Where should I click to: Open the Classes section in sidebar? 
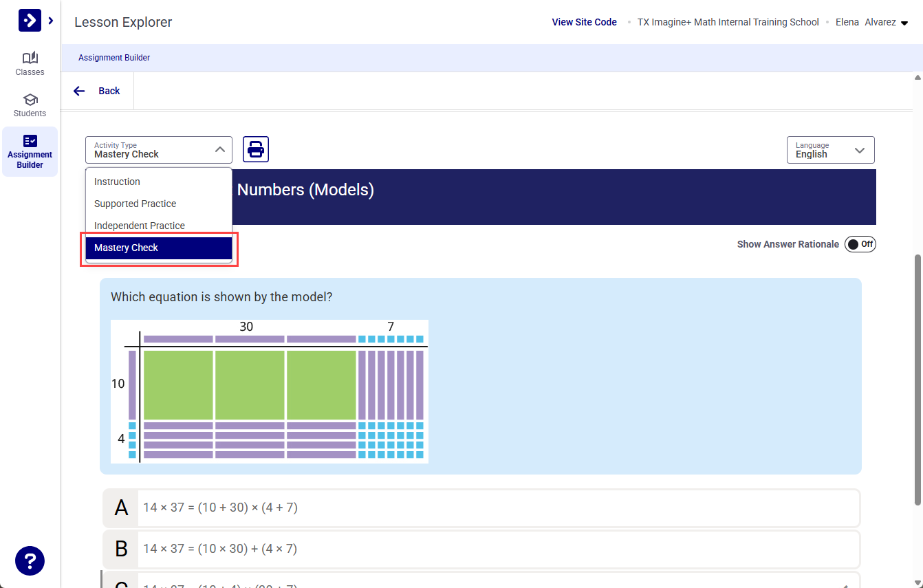(x=30, y=64)
